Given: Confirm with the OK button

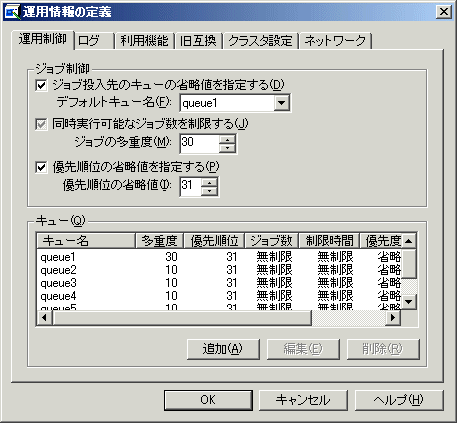Looking at the screenshot, I should 208,400.
